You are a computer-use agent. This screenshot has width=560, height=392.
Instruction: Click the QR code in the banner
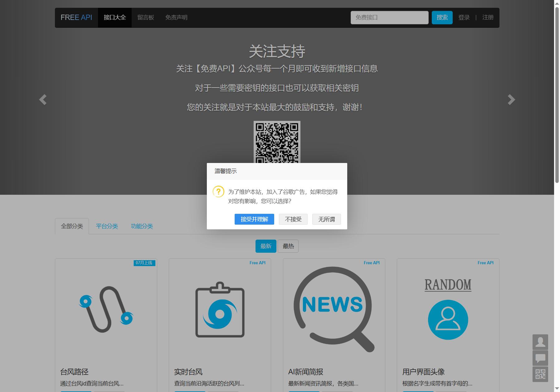pyautogui.click(x=277, y=142)
